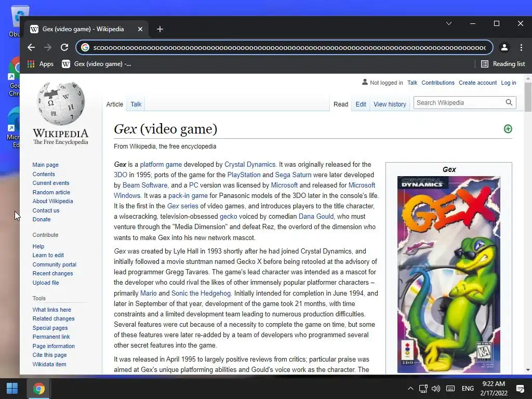Open the Gex bookmark in bookmarks bar
The image size is (532, 399).
point(97,64)
